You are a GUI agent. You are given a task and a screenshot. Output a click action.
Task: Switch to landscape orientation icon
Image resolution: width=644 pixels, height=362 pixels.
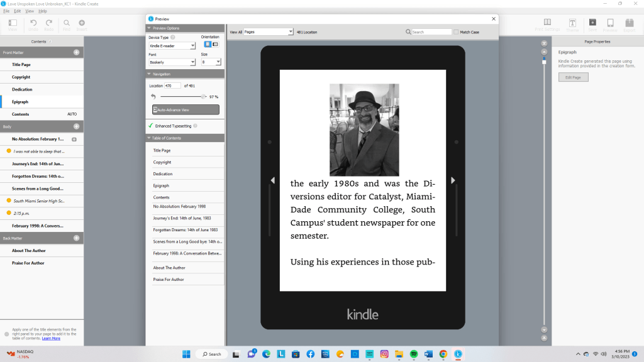pos(215,44)
